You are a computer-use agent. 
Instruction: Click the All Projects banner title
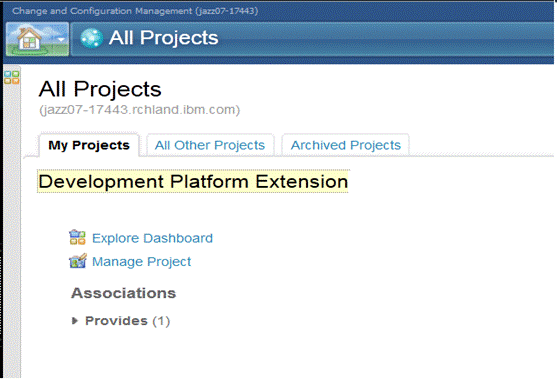[x=163, y=38]
